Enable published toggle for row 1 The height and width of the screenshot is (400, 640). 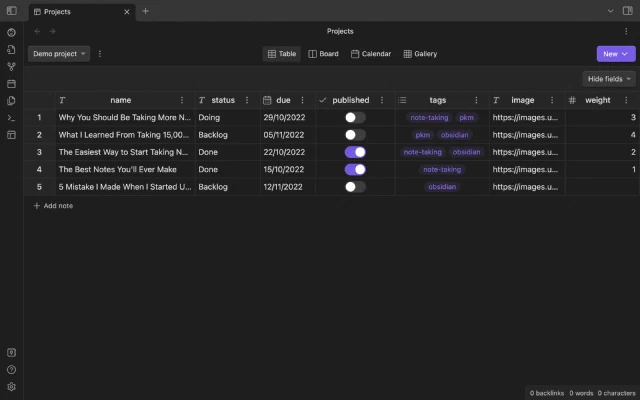pyautogui.click(x=355, y=118)
